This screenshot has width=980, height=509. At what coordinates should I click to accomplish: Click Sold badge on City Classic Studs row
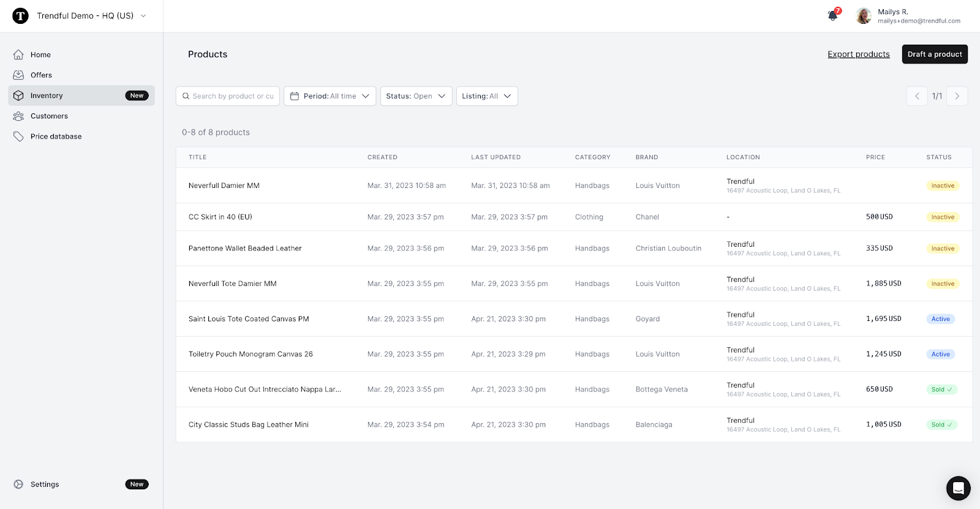pos(941,424)
